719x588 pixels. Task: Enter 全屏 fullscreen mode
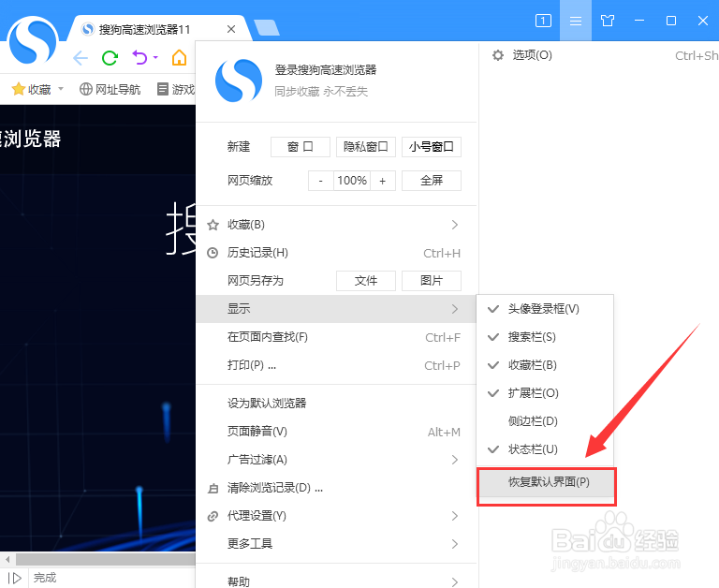(432, 181)
